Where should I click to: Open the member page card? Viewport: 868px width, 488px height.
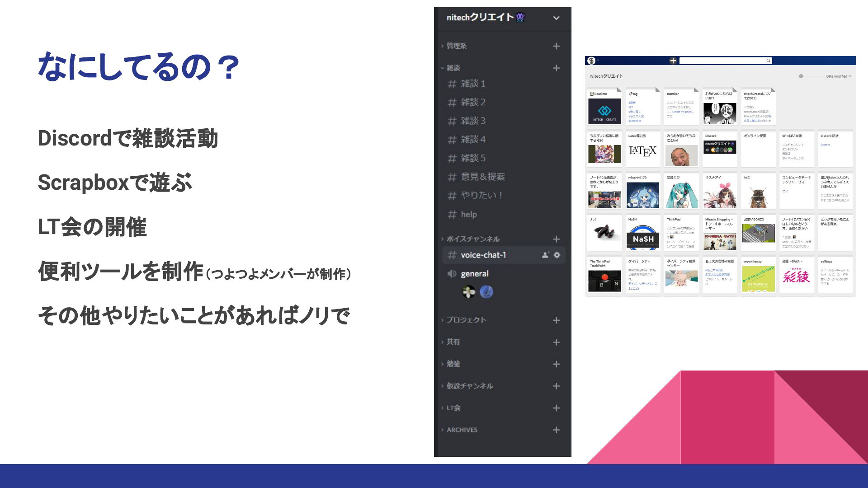[x=681, y=107]
